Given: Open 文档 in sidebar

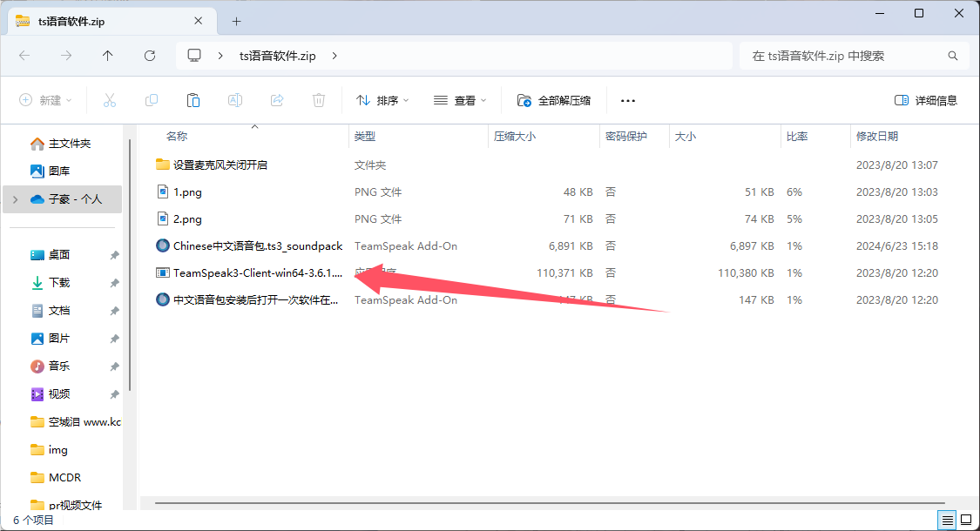Looking at the screenshot, I should pyautogui.click(x=50, y=311).
